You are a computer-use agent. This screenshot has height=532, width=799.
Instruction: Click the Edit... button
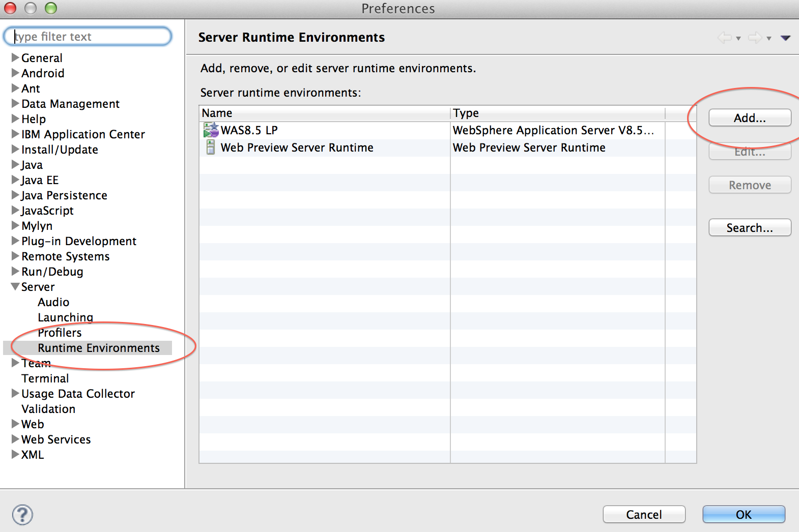pyautogui.click(x=750, y=152)
